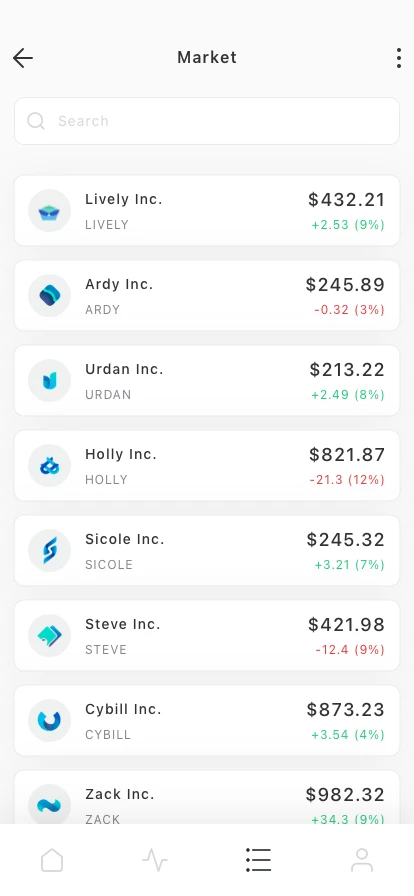414x896 pixels.
Task: Click the Lively Inc. logo icon
Action: tap(50, 211)
